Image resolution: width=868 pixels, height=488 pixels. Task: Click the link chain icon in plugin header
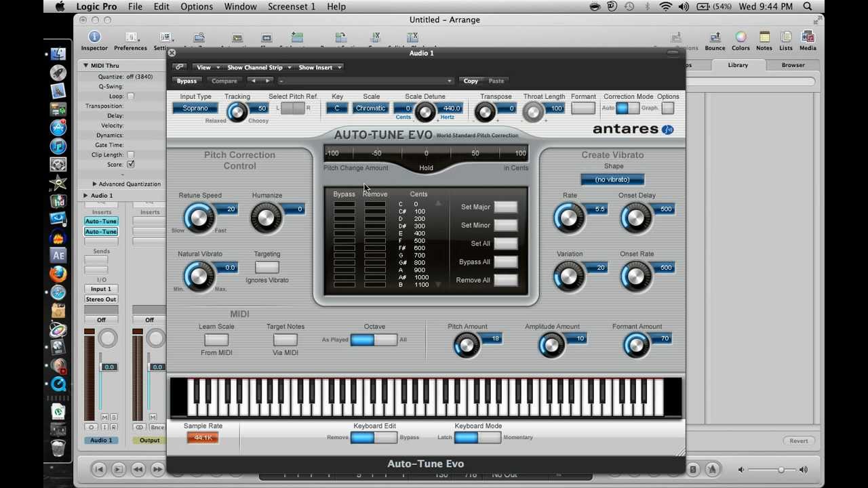pos(180,67)
